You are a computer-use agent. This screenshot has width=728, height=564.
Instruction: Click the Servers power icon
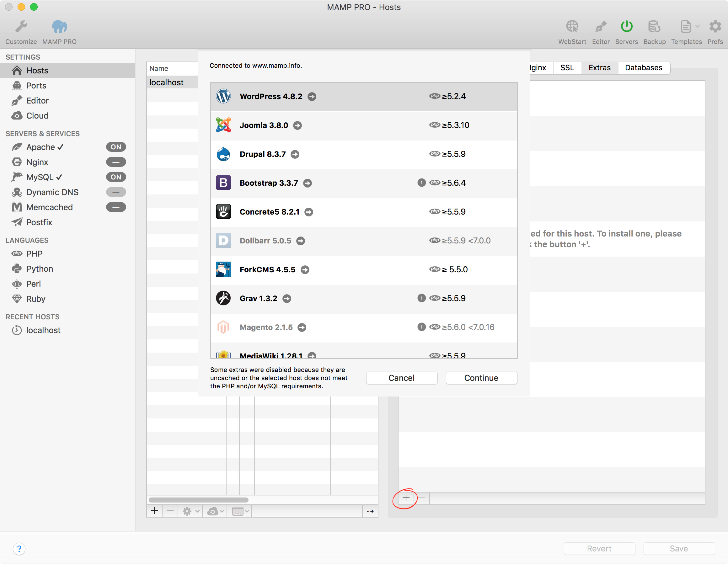626,27
